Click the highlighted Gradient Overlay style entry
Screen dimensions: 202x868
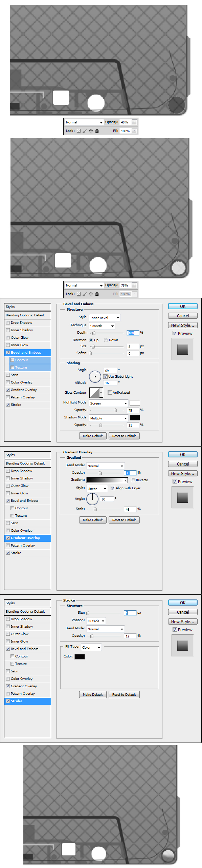coord(27,538)
